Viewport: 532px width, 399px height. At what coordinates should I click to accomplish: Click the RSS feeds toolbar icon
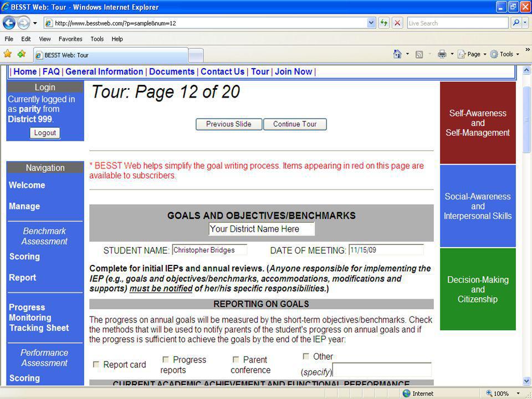click(x=420, y=54)
